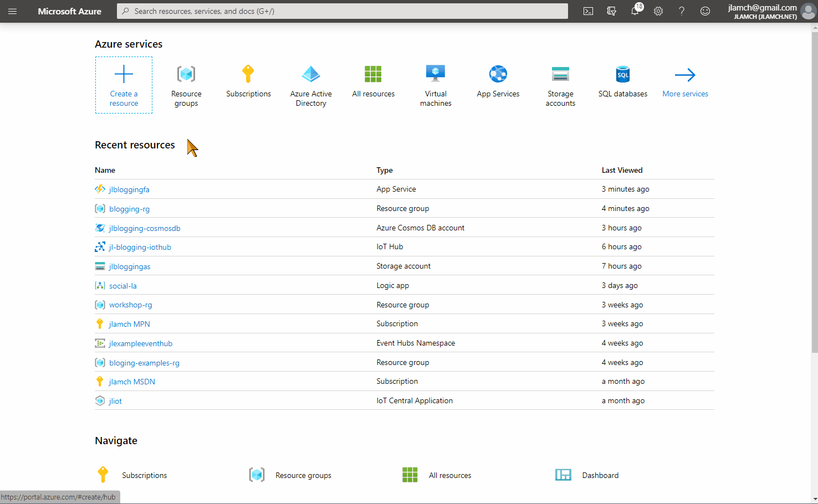Viewport: 818px width, 504px height.
Task: Open Virtual machines service
Action: click(436, 85)
